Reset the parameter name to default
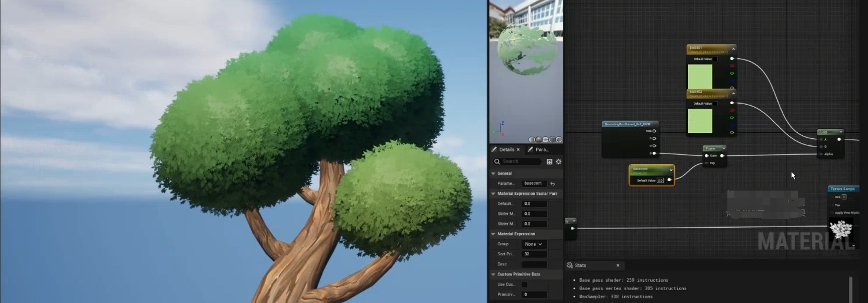868x303 pixels. click(x=553, y=184)
